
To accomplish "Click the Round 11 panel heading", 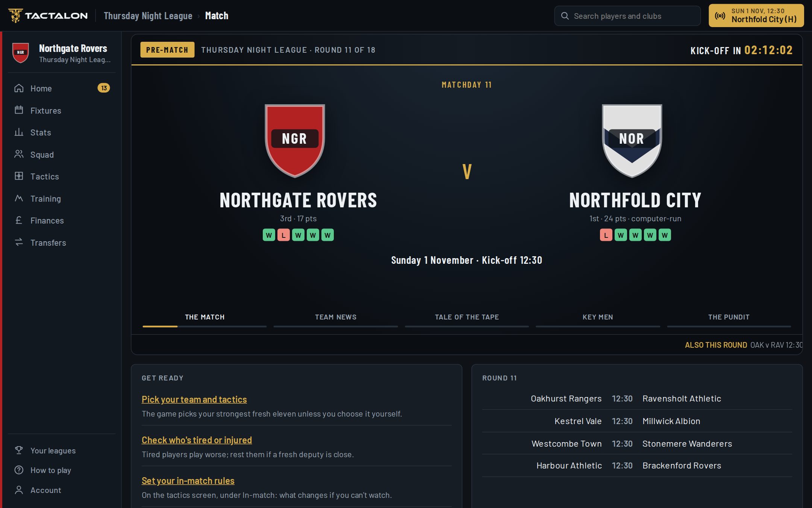I will click(x=500, y=378).
